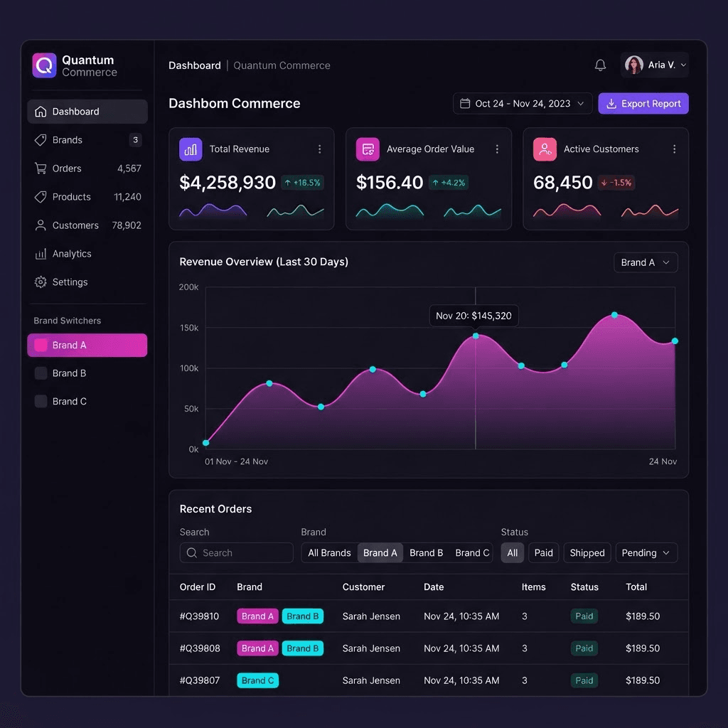Click the search magnifier icon

pyautogui.click(x=191, y=552)
